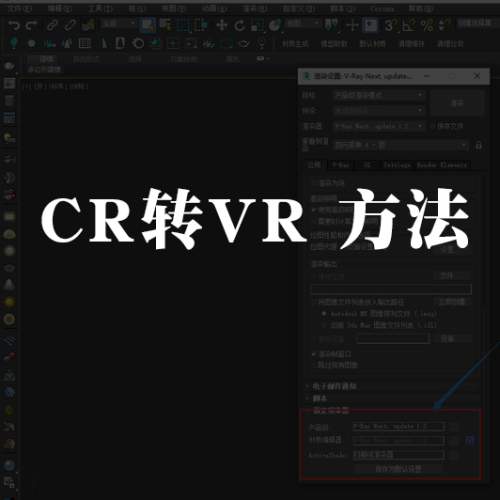Click the output file path field

(391, 289)
